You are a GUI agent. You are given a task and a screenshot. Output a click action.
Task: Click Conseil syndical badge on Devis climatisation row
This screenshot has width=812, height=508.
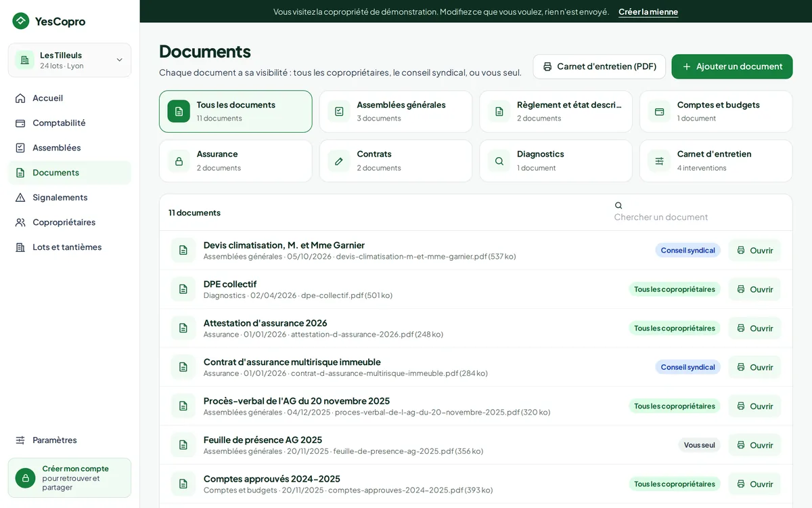click(x=687, y=250)
